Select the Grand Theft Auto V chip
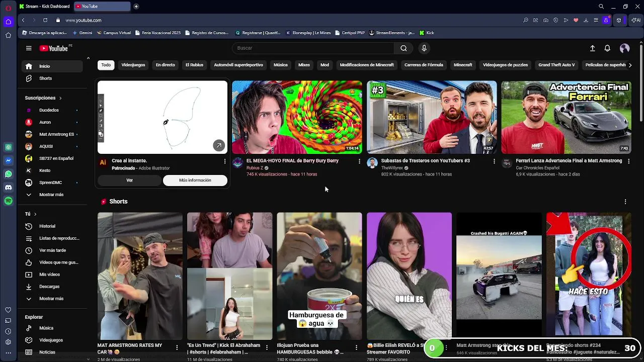 point(556,65)
